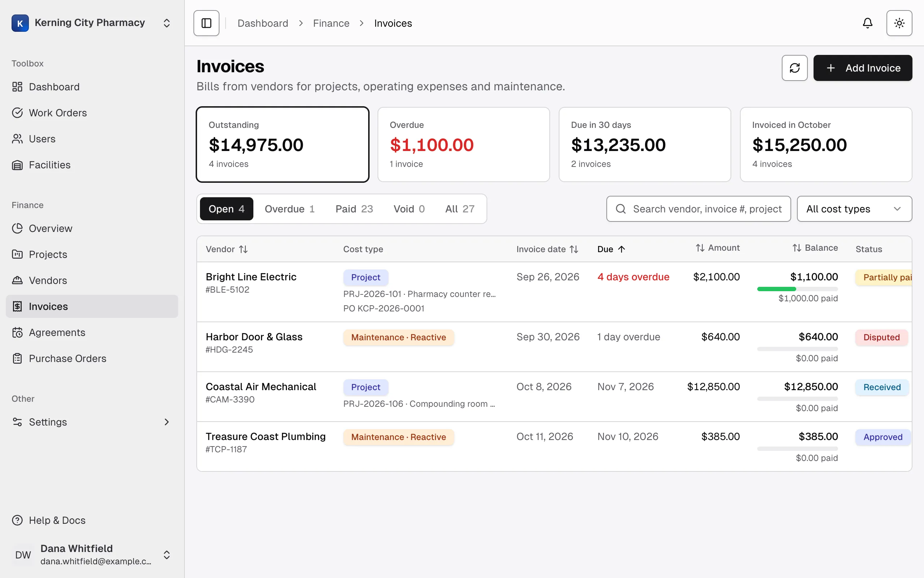Open Projects in the sidebar
The height and width of the screenshot is (578, 924).
[92, 254]
